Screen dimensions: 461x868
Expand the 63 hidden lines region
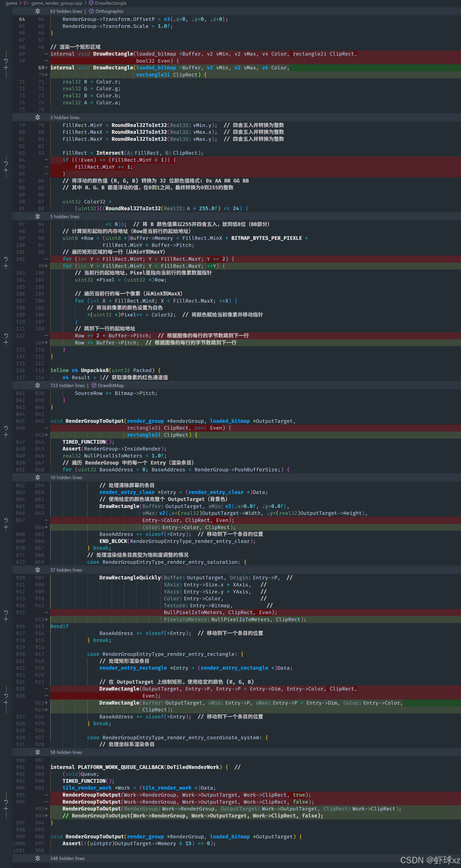click(38, 11)
